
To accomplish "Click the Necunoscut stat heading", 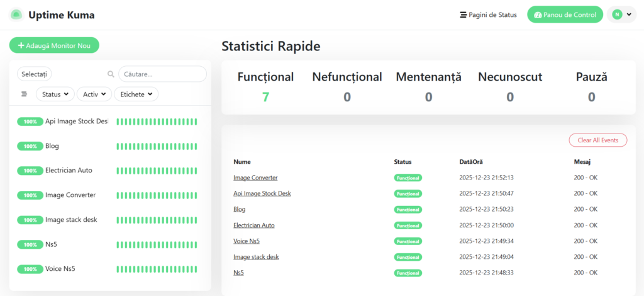I will [x=510, y=77].
